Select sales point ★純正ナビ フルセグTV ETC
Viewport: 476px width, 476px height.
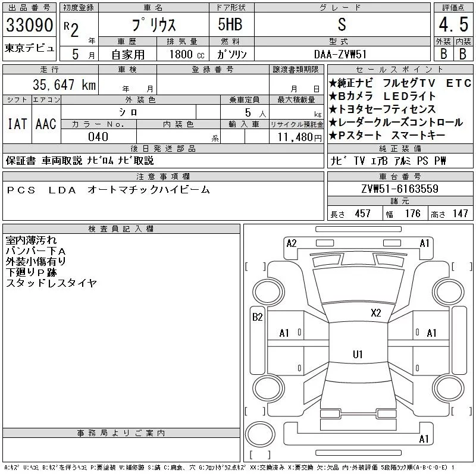pyautogui.click(x=400, y=83)
